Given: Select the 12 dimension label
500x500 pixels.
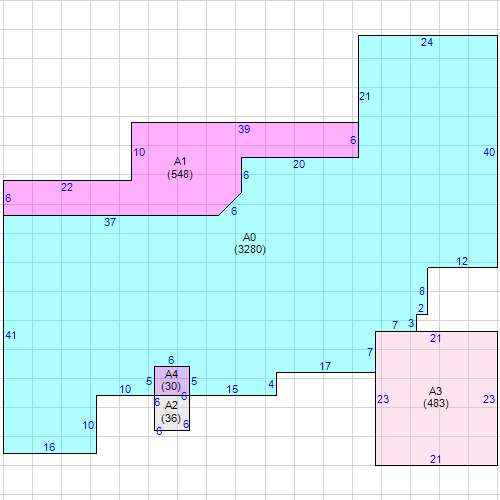Looking at the screenshot, I should tap(462, 261).
